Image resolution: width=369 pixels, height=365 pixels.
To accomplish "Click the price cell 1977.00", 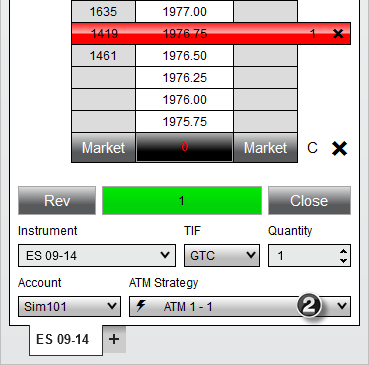I will (184, 12).
